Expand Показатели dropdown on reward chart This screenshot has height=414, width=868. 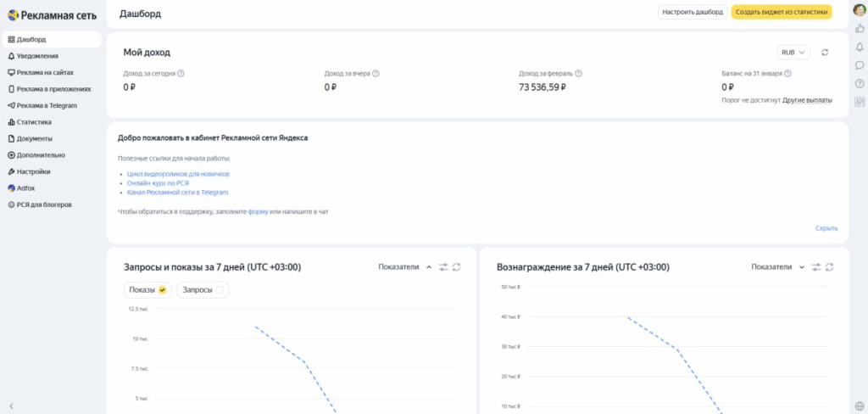point(802,267)
